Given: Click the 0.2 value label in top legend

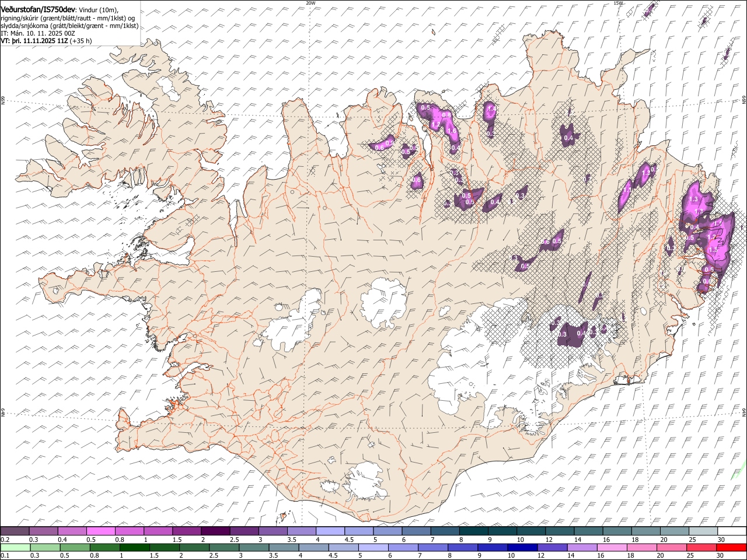Looking at the screenshot, I should [x=5, y=540].
